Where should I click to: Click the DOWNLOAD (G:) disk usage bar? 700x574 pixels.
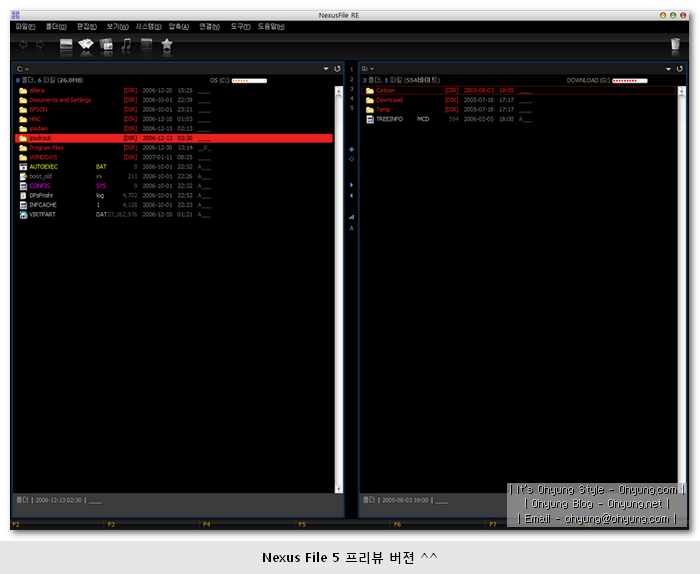click(629, 81)
